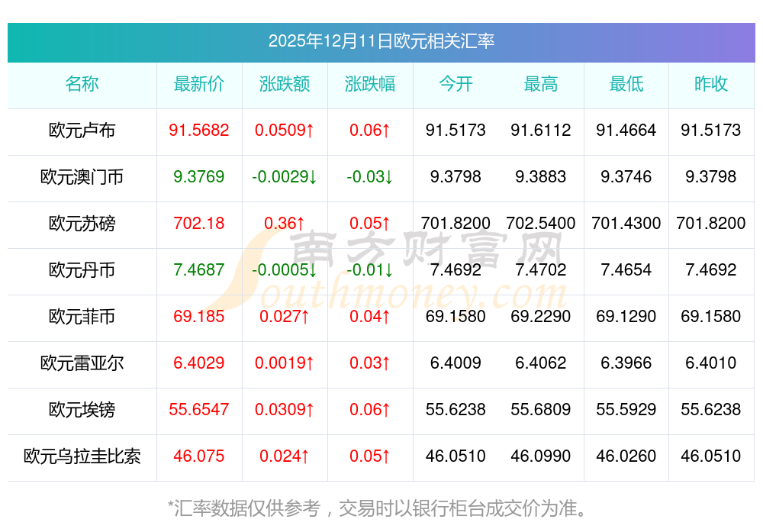The height and width of the screenshot is (532, 763).
Task: Click the 昨收 column header
Action: 711,84
